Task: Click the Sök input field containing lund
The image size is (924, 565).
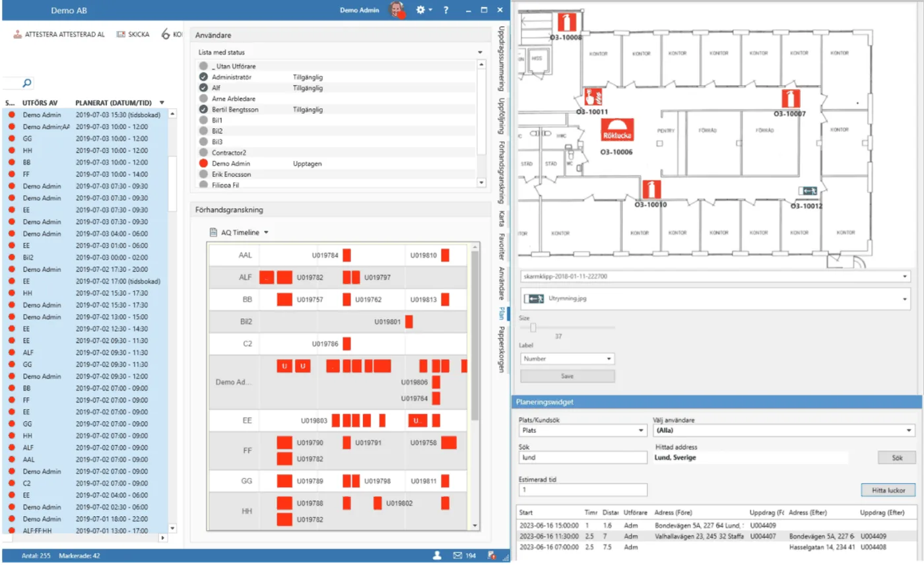Action: coord(583,457)
